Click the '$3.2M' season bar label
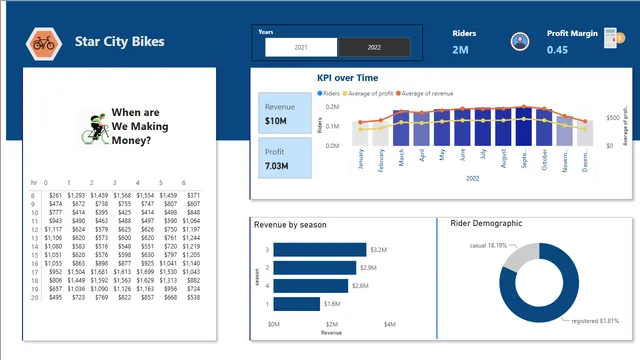640x360 pixels. pos(378,250)
